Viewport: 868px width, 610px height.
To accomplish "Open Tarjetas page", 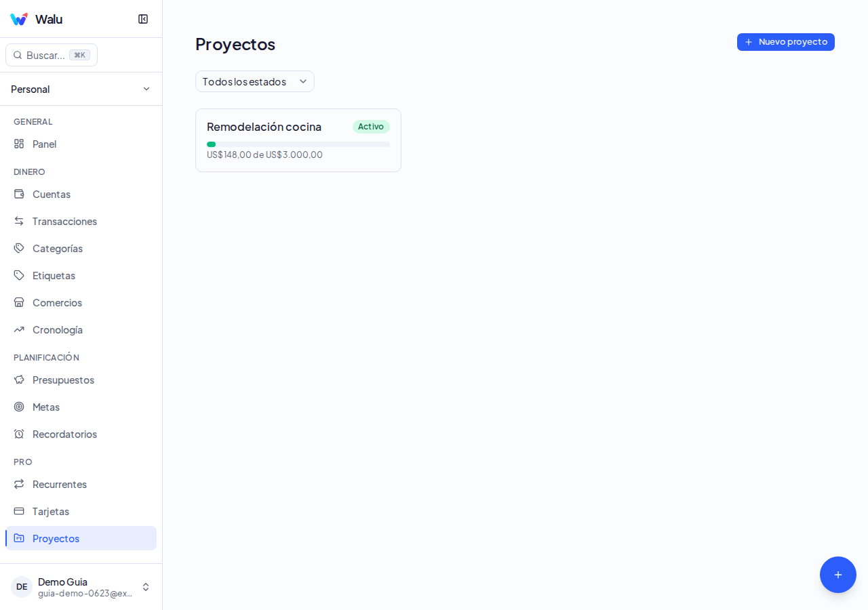I will tap(81, 511).
